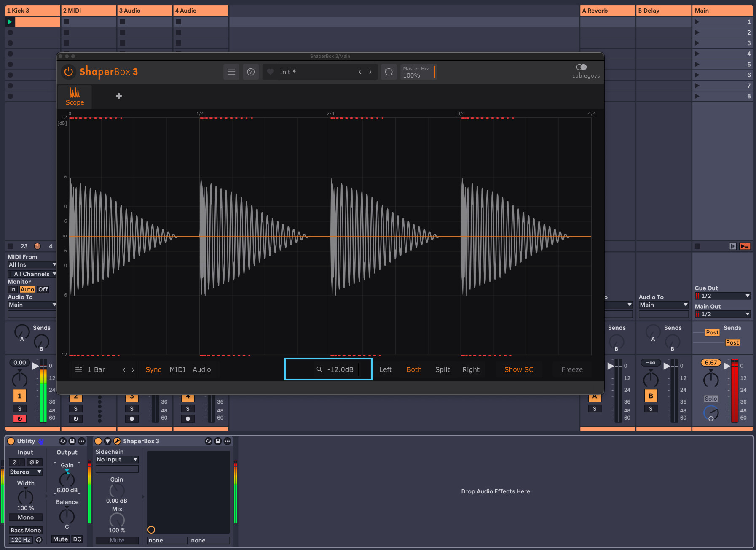Switch scope trigger to MIDI mode

coord(177,370)
